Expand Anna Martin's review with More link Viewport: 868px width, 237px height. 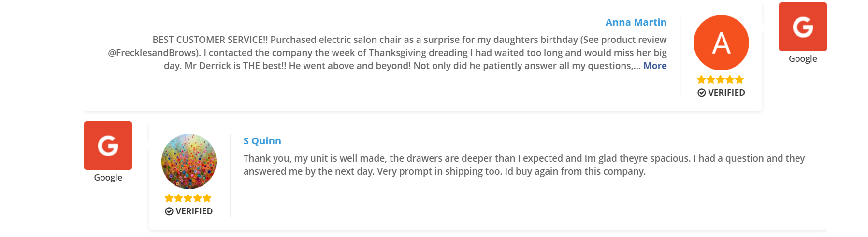(655, 66)
